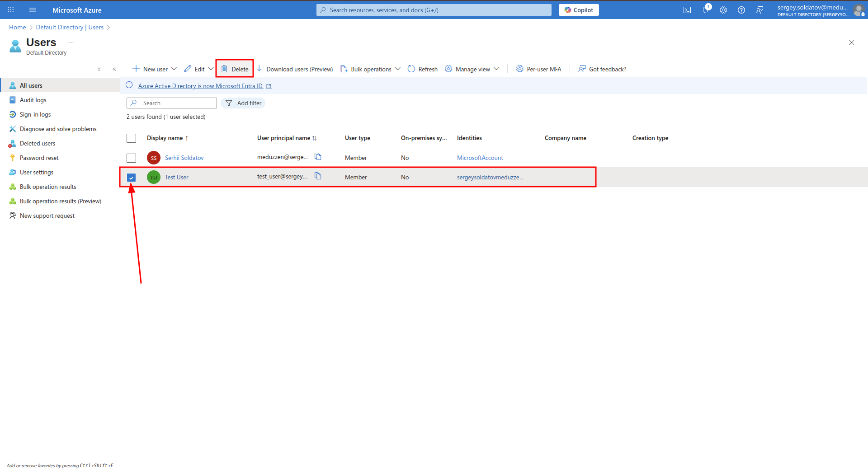Open the Test User profile link

[177, 177]
